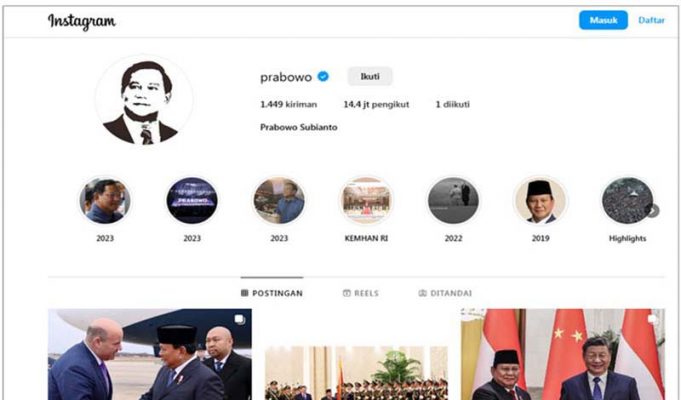The image size is (681, 400).
Task: Switch to the DITANDAI tab
Action: (x=445, y=293)
